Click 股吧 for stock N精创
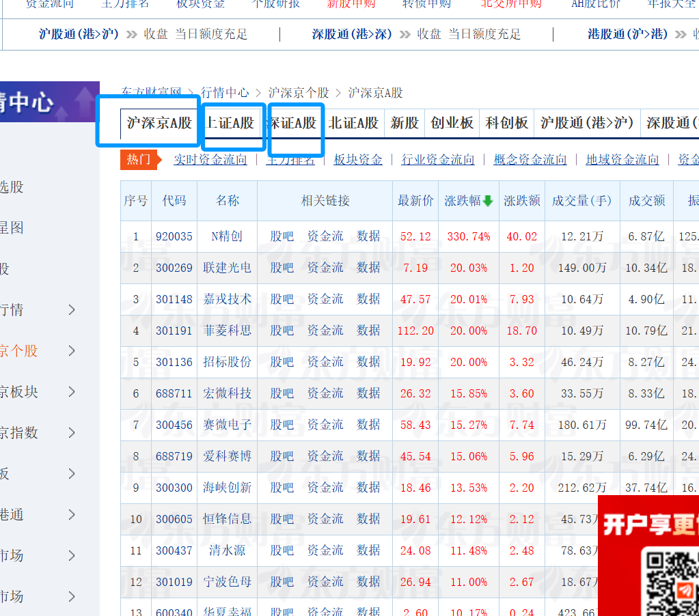Image resolution: width=699 pixels, height=616 pixels. pos(281,236)
